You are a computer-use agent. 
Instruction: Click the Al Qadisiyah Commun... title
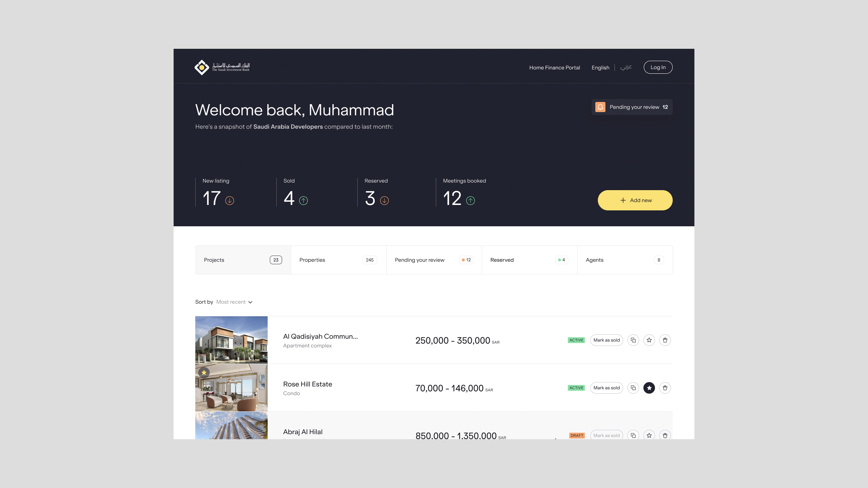point(320,337)
